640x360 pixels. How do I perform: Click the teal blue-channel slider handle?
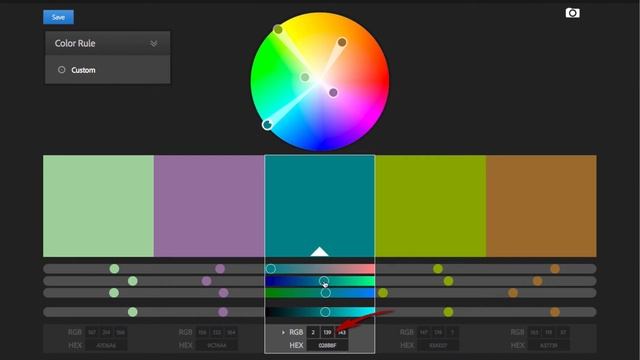click(x=325, y=293)
